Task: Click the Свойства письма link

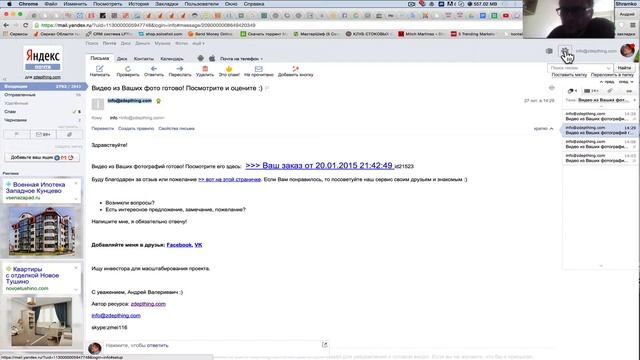Action: [176, 129]
